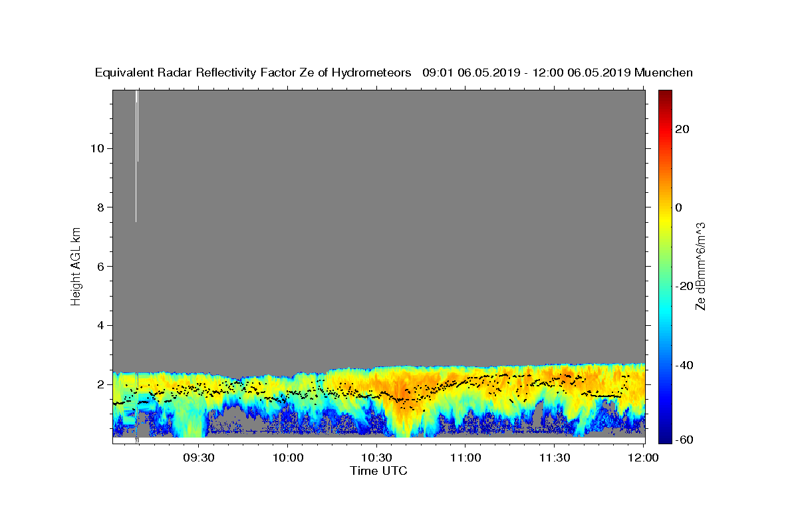The image size is (798, 532).
Task: Click the '11:00' time tick label
Action: click(x=465, y=458)
